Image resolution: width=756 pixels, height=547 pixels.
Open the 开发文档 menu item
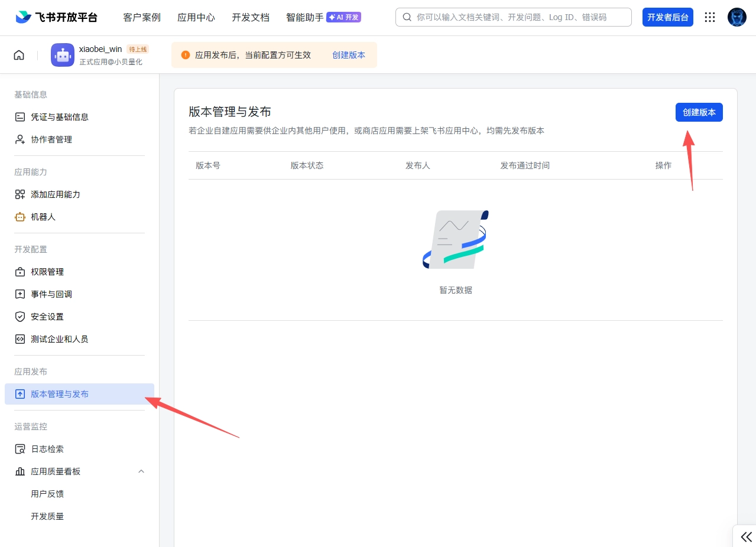250,17
